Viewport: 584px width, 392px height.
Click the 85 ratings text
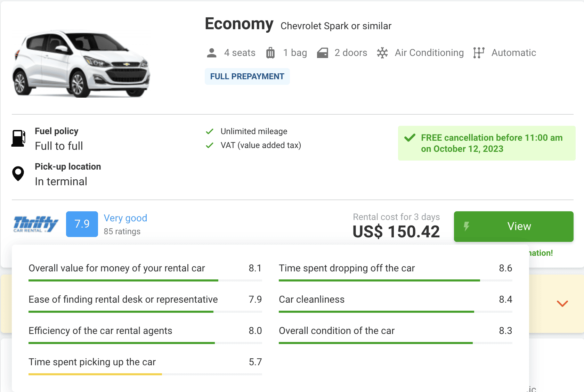122,231
